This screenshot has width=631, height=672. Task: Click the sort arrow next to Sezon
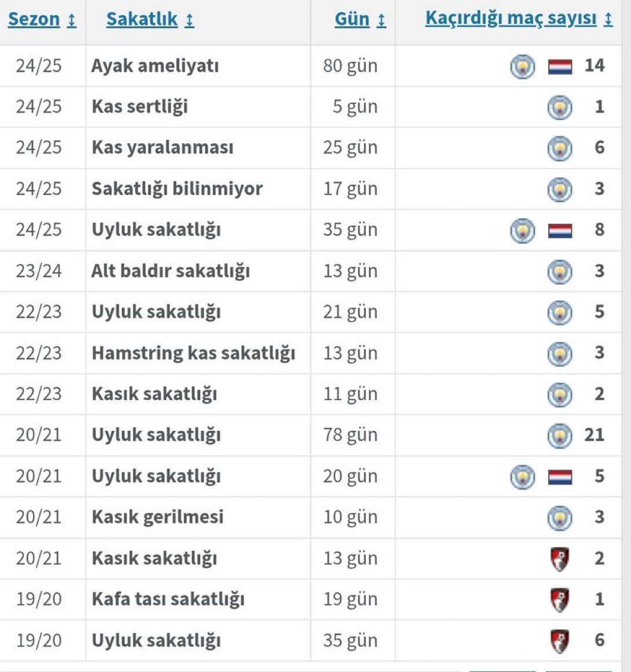72,20
